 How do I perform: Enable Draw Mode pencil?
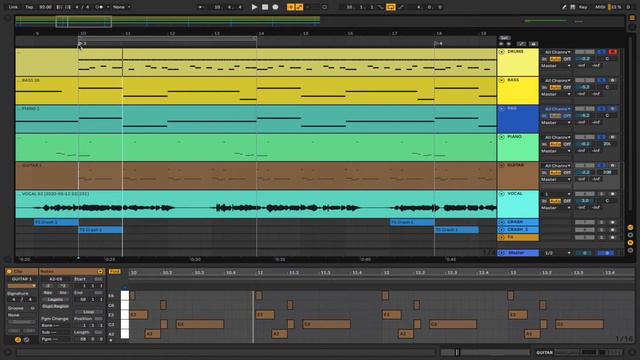(x=564, y=7)
